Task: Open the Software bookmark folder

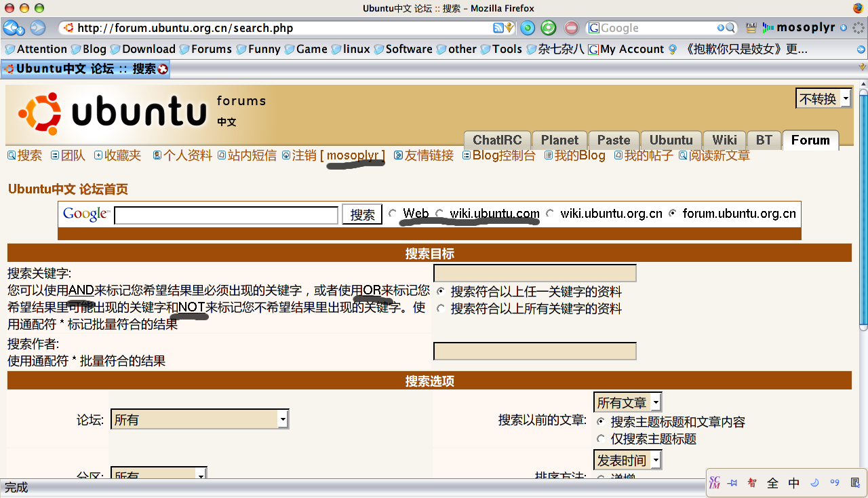Action: point(403,49)
